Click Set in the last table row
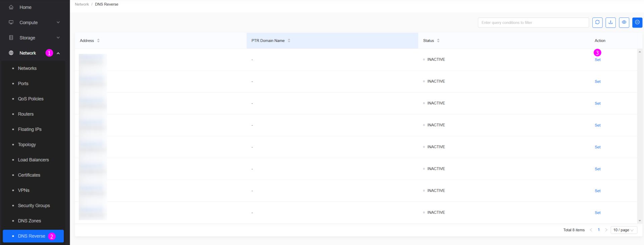This screenshot has width=644, height=245. pyautogui.click(x=597, y=212)
